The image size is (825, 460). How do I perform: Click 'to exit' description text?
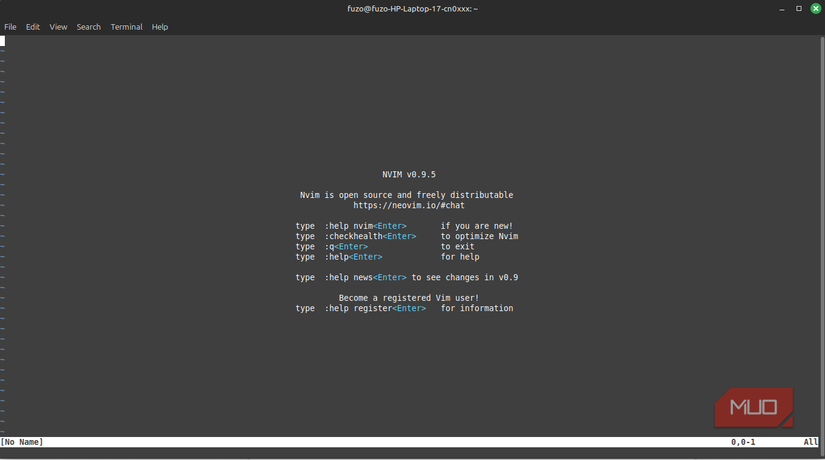coord(457,246)
